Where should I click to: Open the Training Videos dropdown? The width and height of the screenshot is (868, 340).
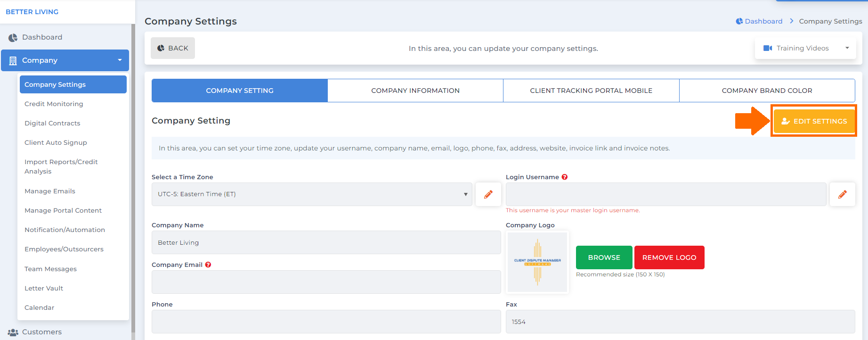pyautogui.click(x=805, y=48)
